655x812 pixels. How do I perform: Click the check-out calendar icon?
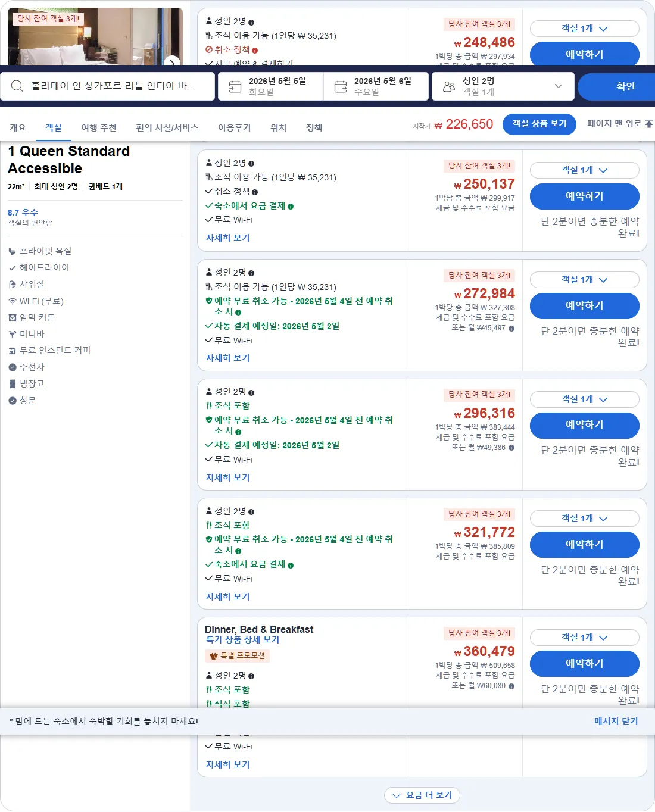[341, 87]
